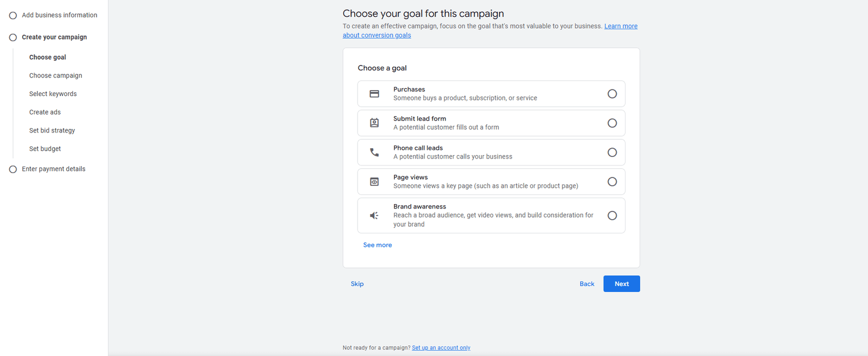Select the Purchases radio button
Viewport: 868px width, 356px height.
coord(612,94)
